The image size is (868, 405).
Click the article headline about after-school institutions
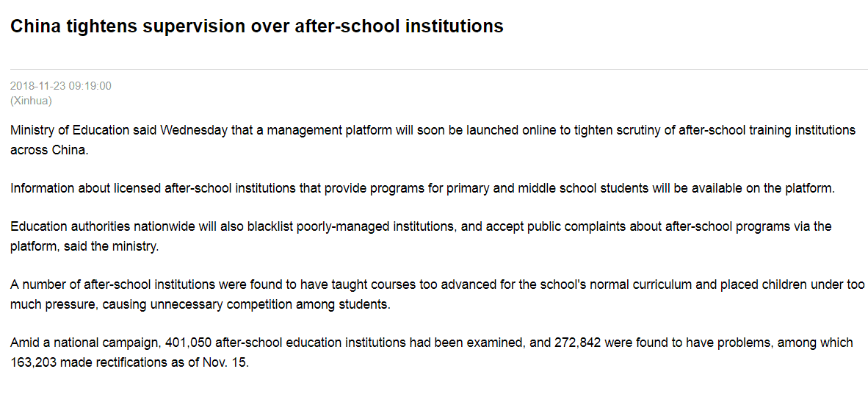(x=257, y=26)
